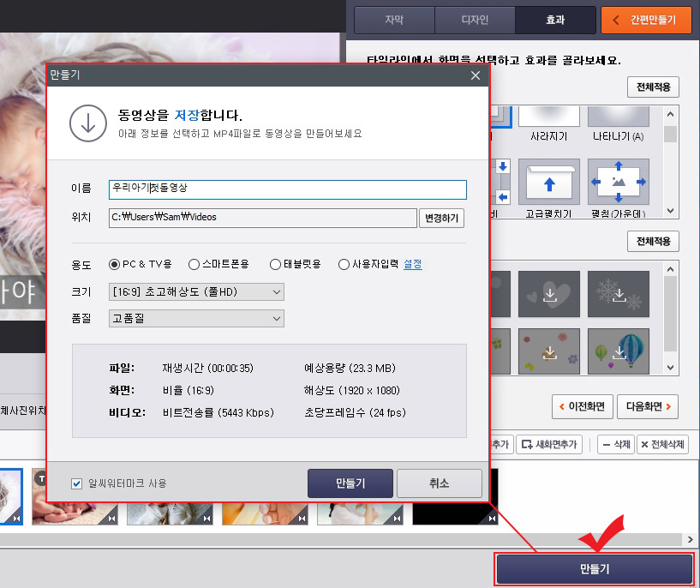This screenshot has height=588, width=700.
Task: Go to 이전화면 previous screen
Action: coord(582,406)
